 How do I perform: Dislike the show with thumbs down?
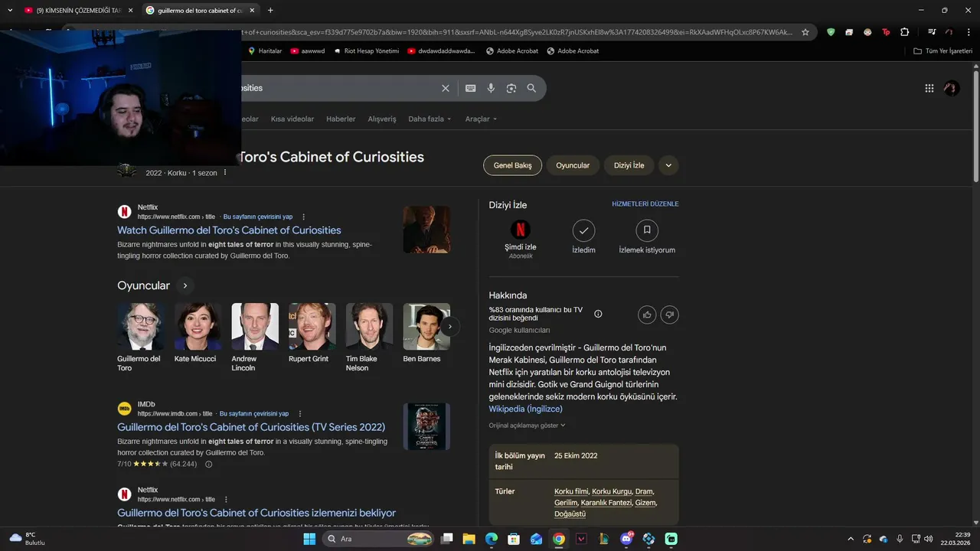tap(669, 315)
